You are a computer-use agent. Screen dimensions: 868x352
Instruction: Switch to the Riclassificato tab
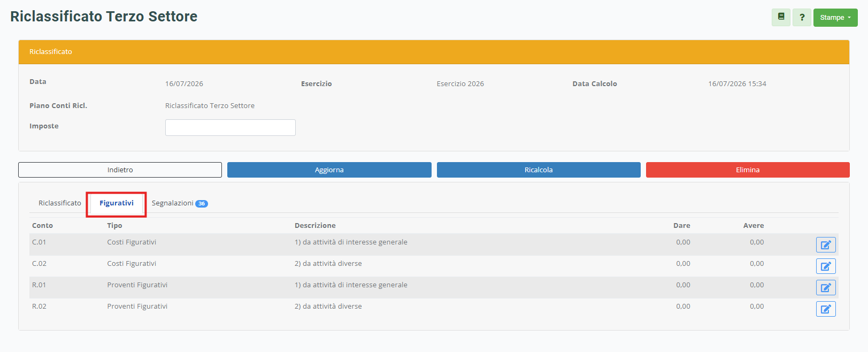pyautogui.click(x=60, y=203)
